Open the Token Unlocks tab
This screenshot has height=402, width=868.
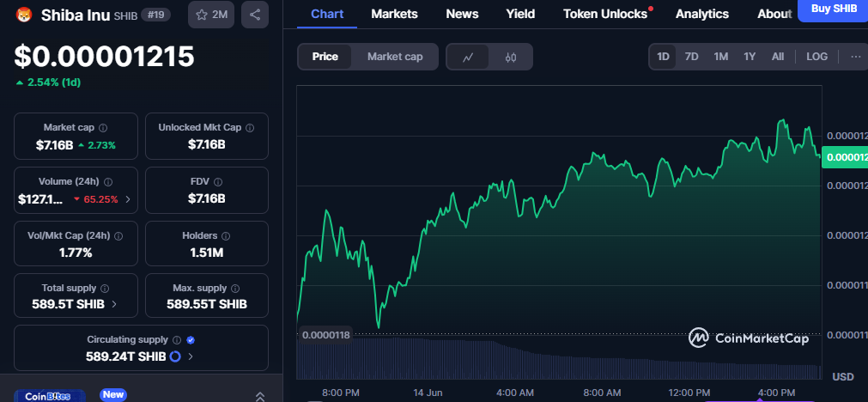pyautogui.click(x=605, y=14)
